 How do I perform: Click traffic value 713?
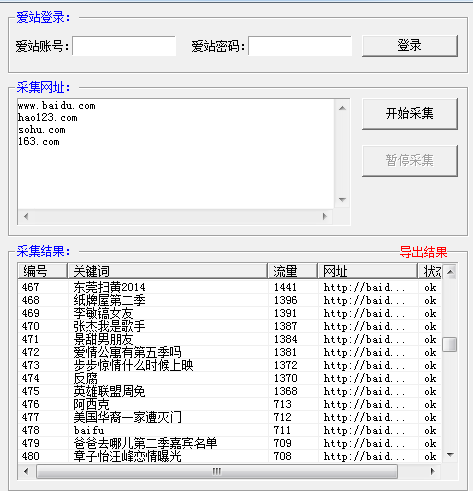click(282, 404)
